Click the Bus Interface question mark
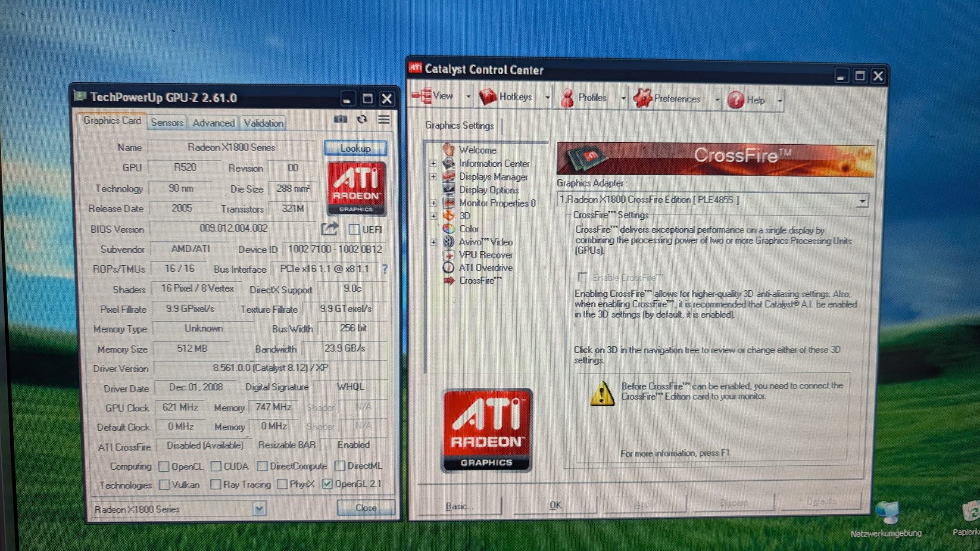 (x=385, y=269)
